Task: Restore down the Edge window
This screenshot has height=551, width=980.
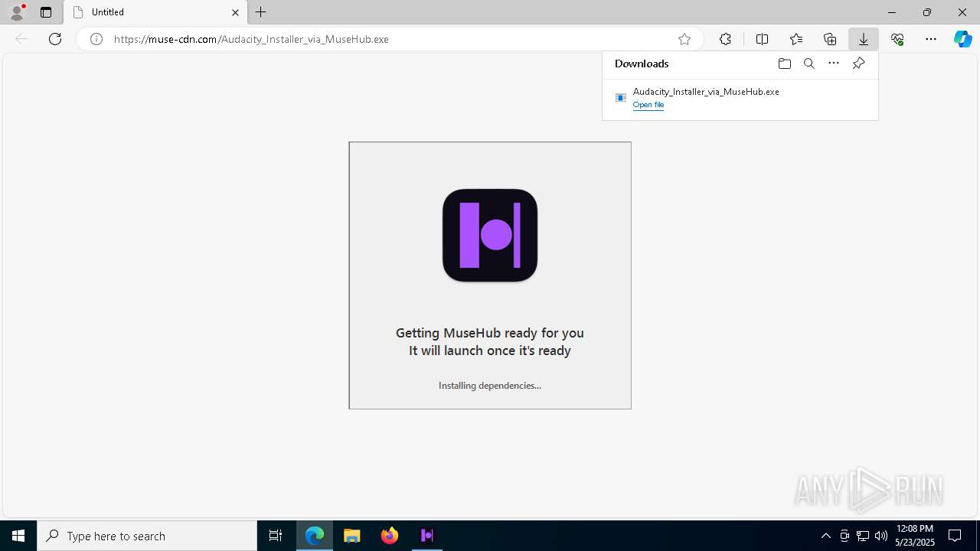Action: (927, 12)
